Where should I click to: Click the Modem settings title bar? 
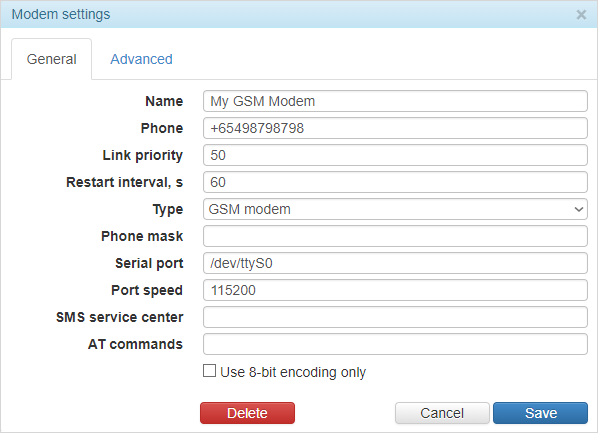point(299,14)
